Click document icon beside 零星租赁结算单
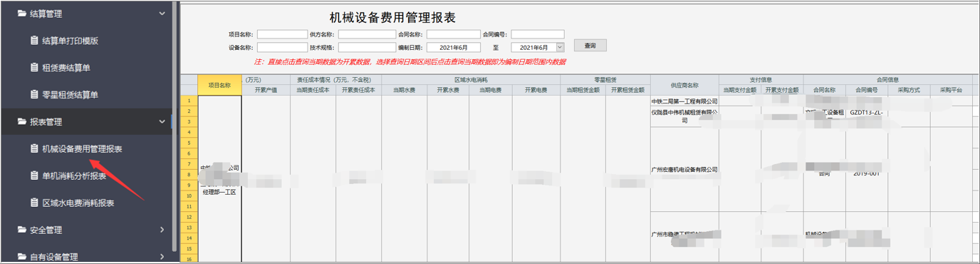The height and width of the screenshot is (264, 980). (x=34, y=95)
